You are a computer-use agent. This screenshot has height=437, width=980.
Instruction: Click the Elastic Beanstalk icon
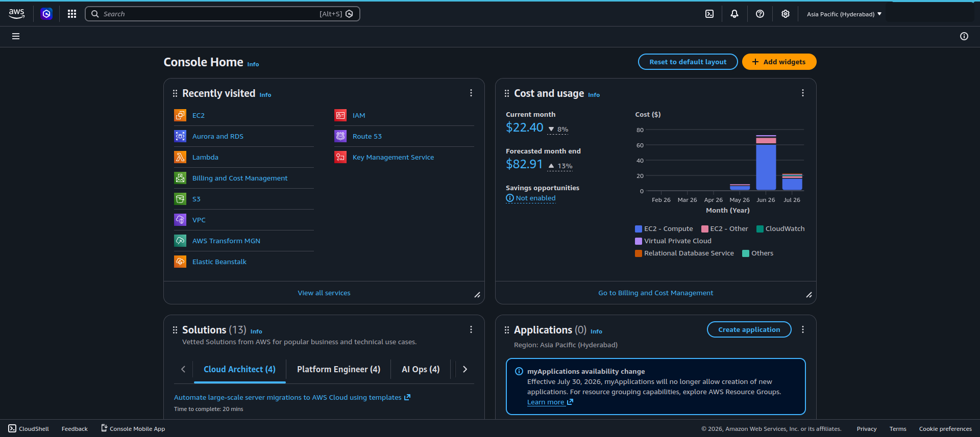pos(180,262)
